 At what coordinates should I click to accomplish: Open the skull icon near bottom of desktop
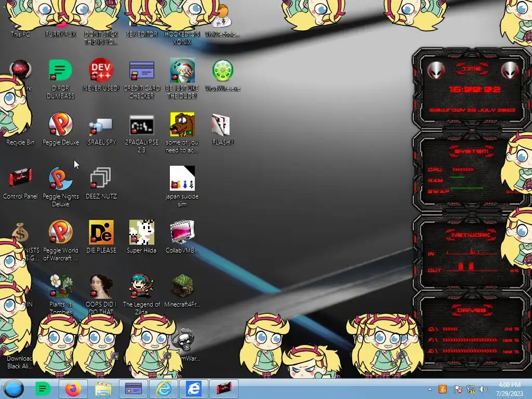183,340
